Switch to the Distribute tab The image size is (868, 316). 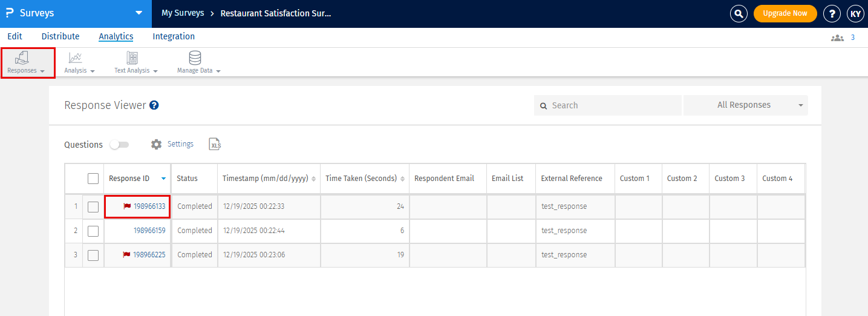[60, 36]
